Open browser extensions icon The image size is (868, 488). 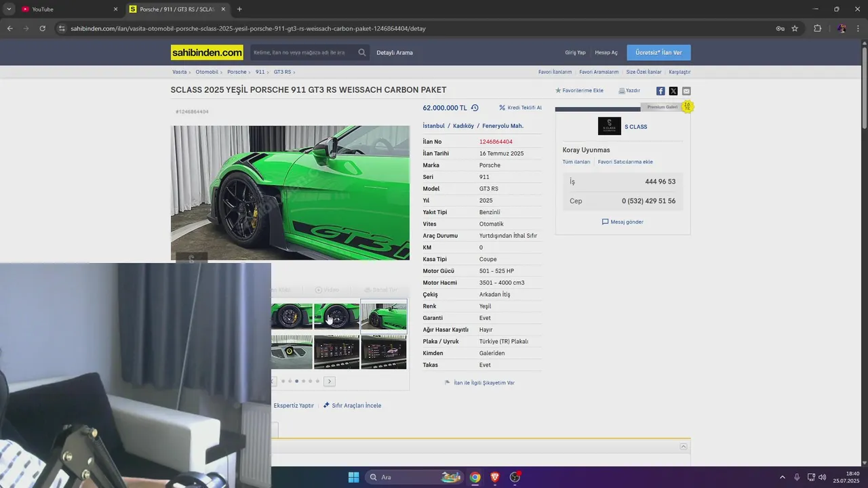click(x=817, y=28)
